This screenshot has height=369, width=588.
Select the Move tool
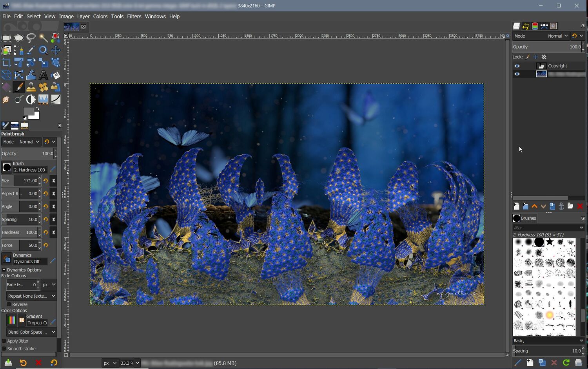click(56, 51)
